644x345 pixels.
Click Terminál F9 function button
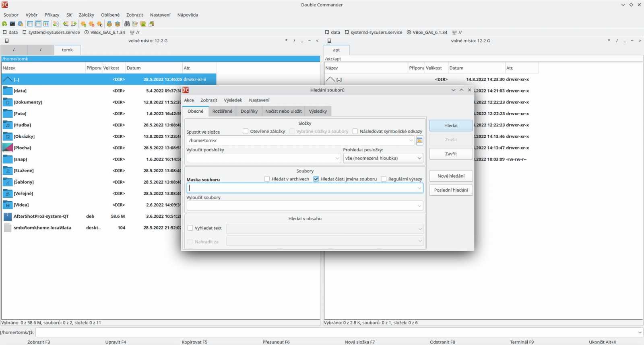(x=522, y=342)
